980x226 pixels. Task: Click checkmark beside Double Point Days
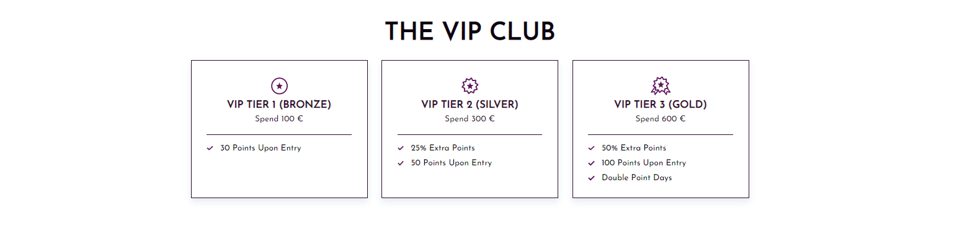click(x=592, y=178)
